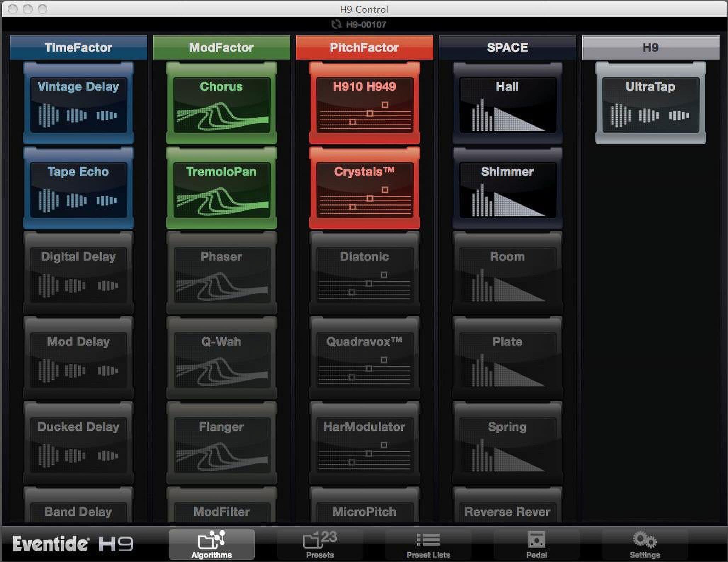Open the TremoloPan algorithm tile
The width and height of the screenshot is (728, 562).
pyautogui.click(x=221, y=188)
